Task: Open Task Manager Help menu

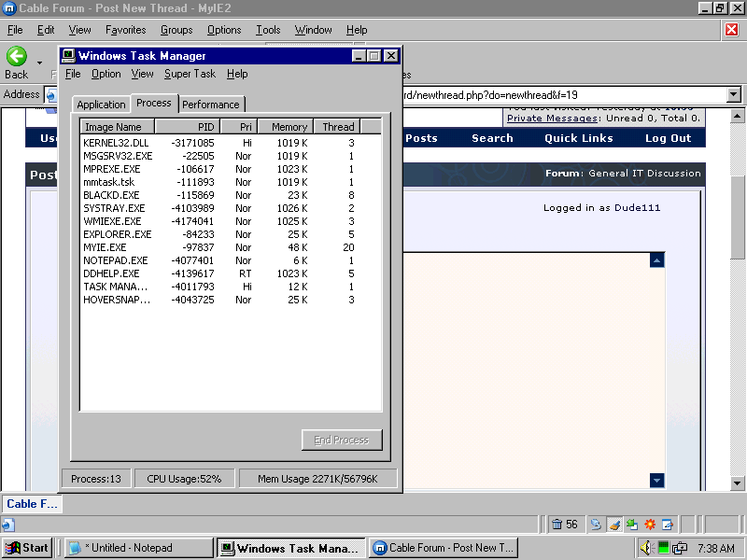Action: [237, 74]
